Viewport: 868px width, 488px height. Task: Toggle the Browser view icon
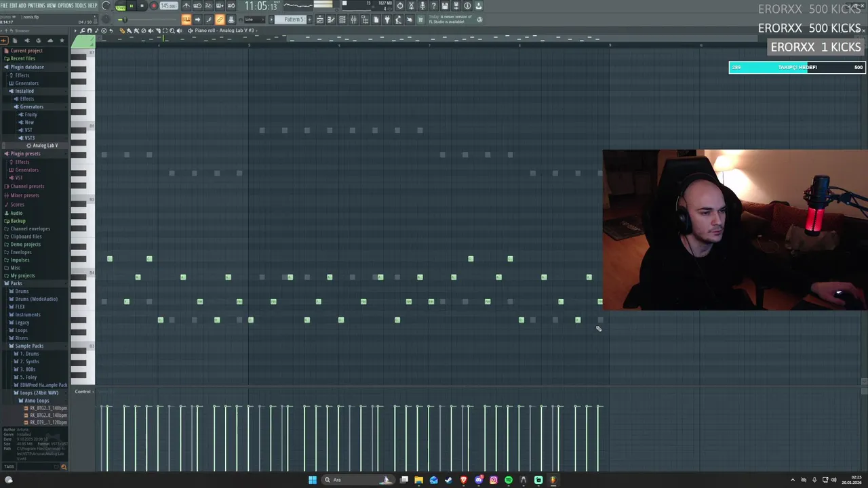(364, 20)
